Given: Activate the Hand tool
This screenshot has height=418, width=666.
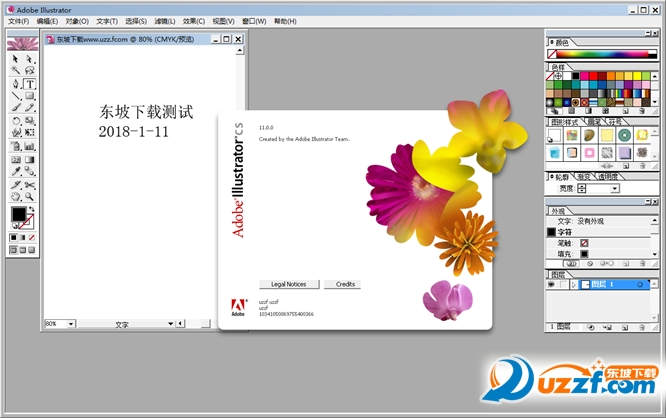Looking at the screenshot, I should click(x=16, y=196).
